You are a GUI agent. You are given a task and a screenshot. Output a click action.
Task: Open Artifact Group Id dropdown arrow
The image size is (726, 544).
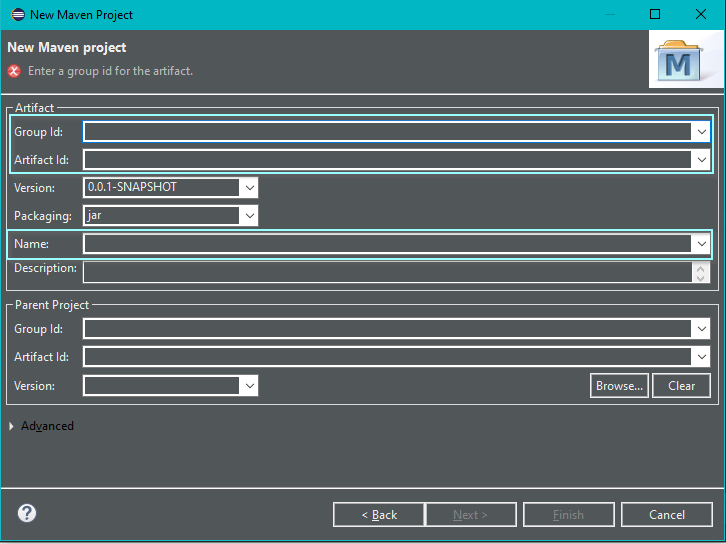(x=701, y=132)
